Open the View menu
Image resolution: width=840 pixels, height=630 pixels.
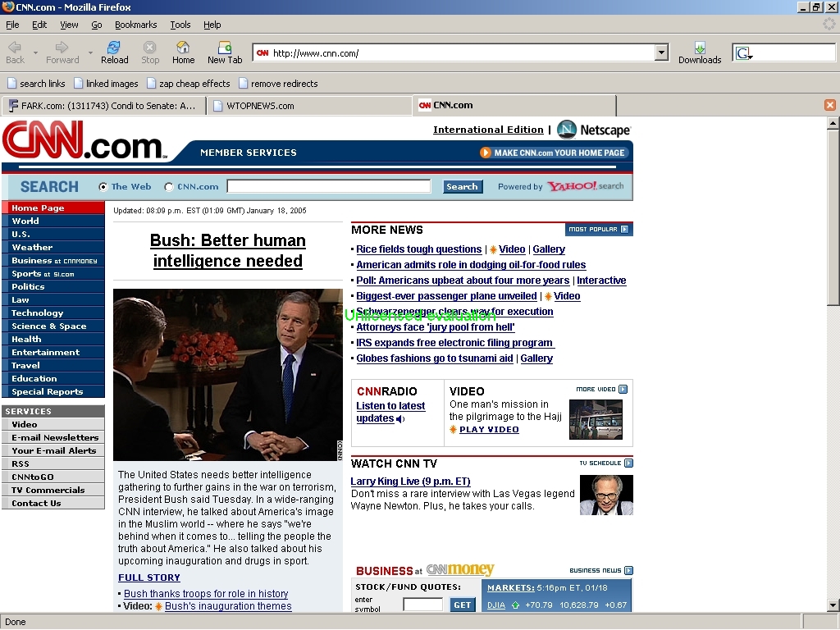pos(69,25)
